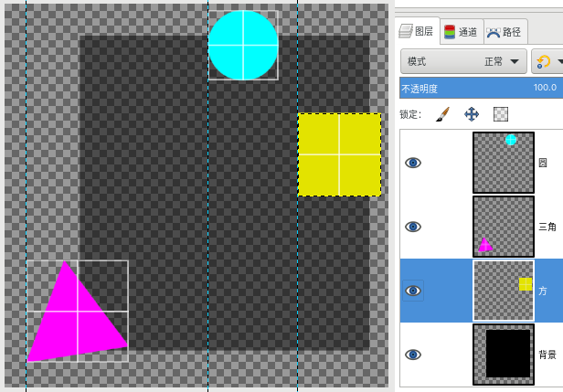Switch to the 路径 (Paths) tab
Screen dimensions: 563x392
click(505, 32)
